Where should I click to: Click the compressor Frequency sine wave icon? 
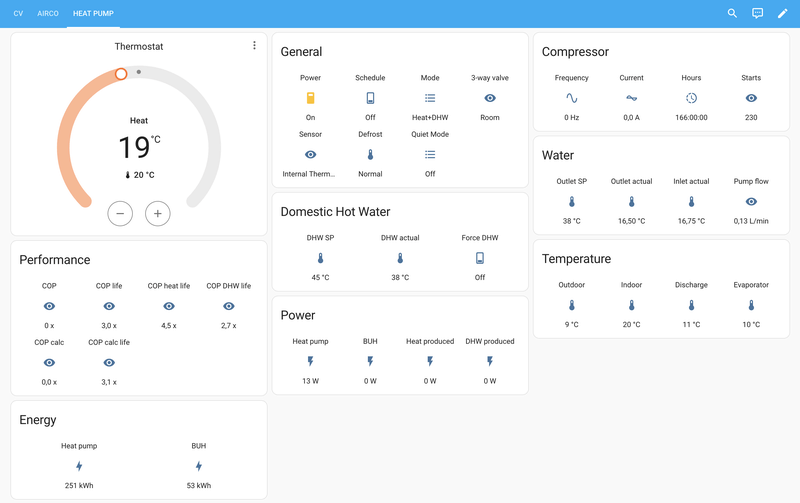click(x=572, y=98)
